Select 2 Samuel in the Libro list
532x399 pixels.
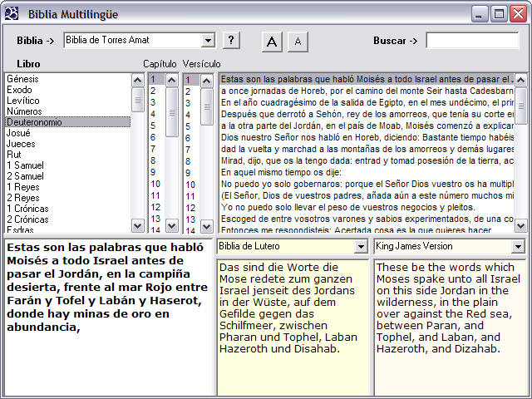(68, 176)
